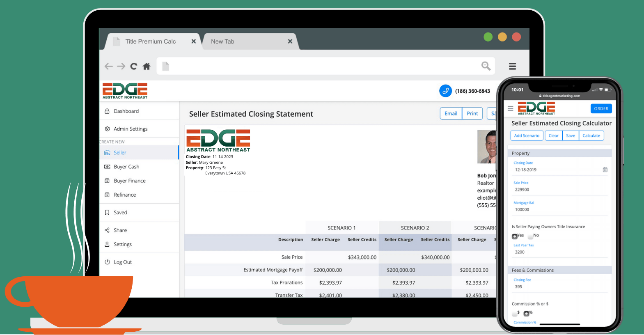Click the Fees & Commissions section header
The height and width of the screenshot is (335, 644).
click(x=560, y=270)
